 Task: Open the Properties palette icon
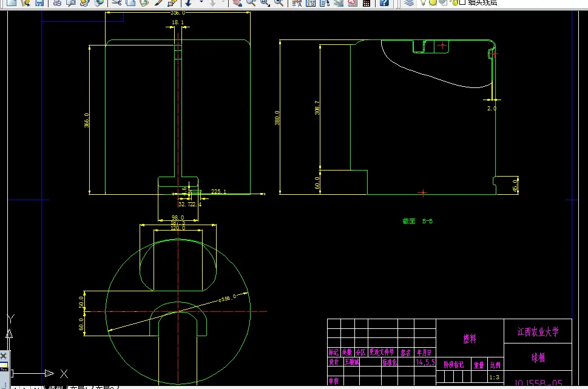tap(297, 2)
